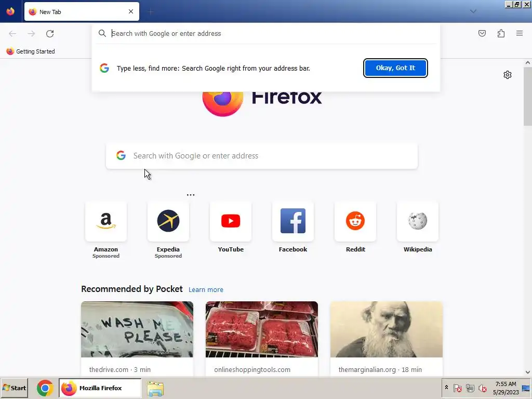Show hidden tray icons arrow
This screenshot has width=532, height=399.
click(x=446, y=388)
